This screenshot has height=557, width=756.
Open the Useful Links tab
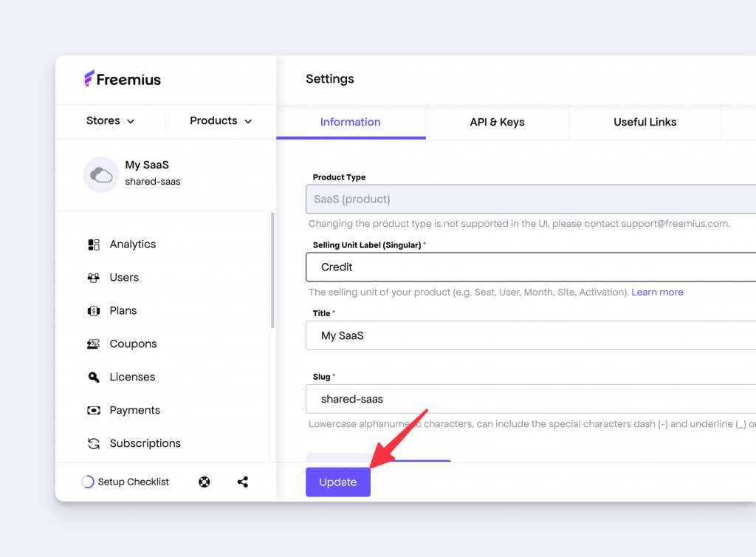645,122
